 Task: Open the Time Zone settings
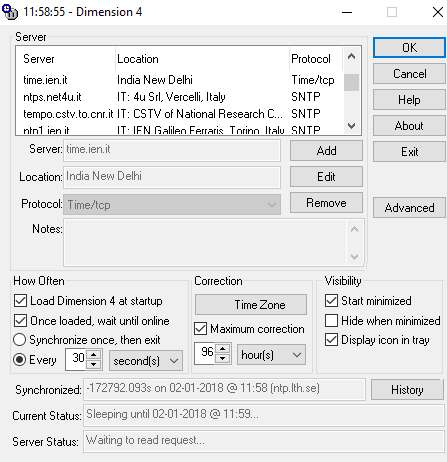[x=251, y=305]
